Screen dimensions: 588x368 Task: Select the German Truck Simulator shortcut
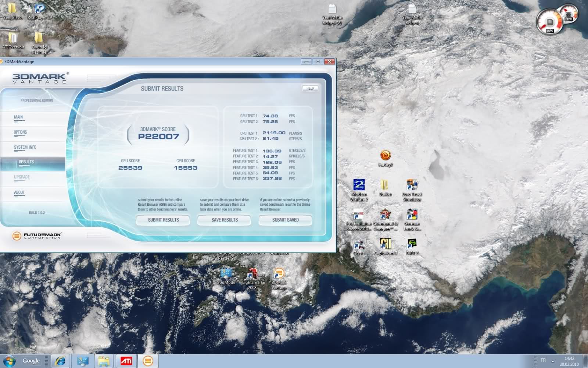point(412,220)
